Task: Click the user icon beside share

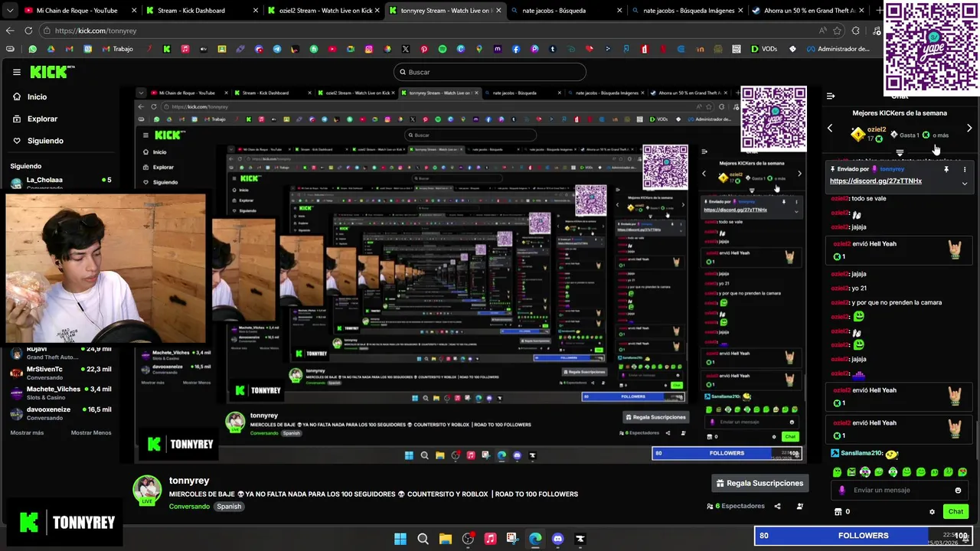Action: (800, 506)
